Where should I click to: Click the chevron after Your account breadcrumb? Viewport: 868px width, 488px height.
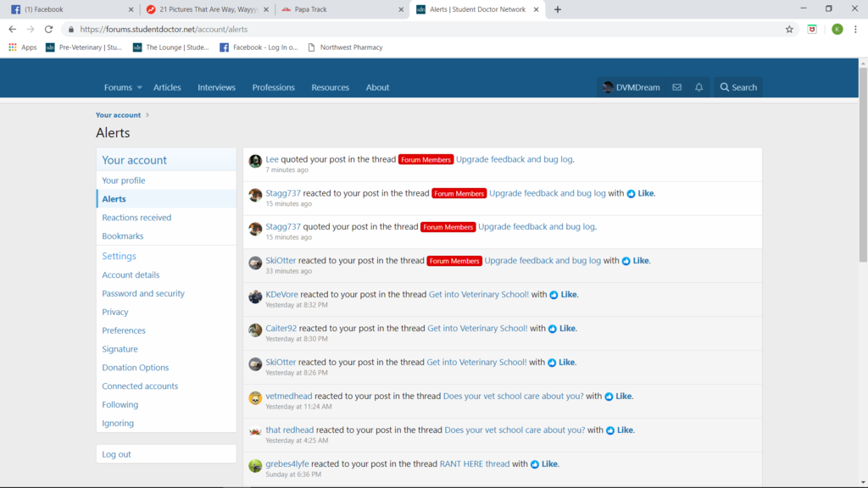pos(147,115)
